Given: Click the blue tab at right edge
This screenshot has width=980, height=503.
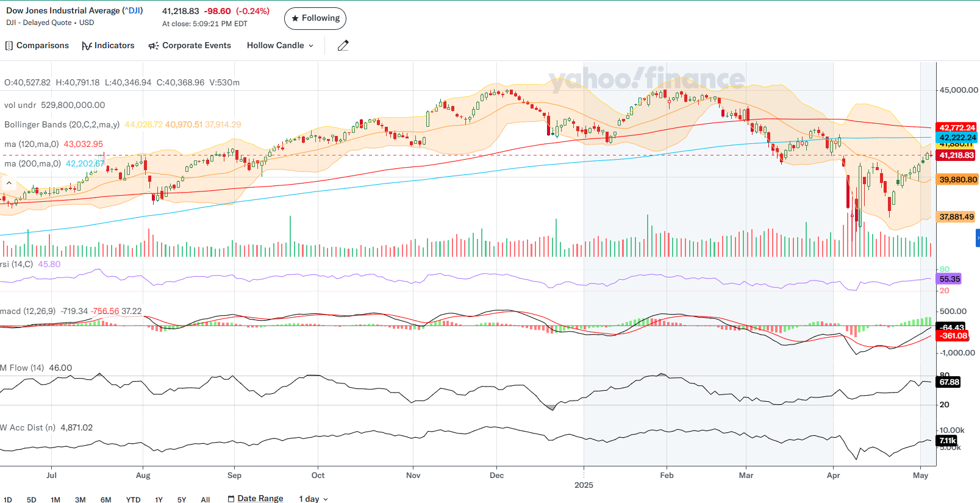Looking at the screenshot, I should coord(978,238).
